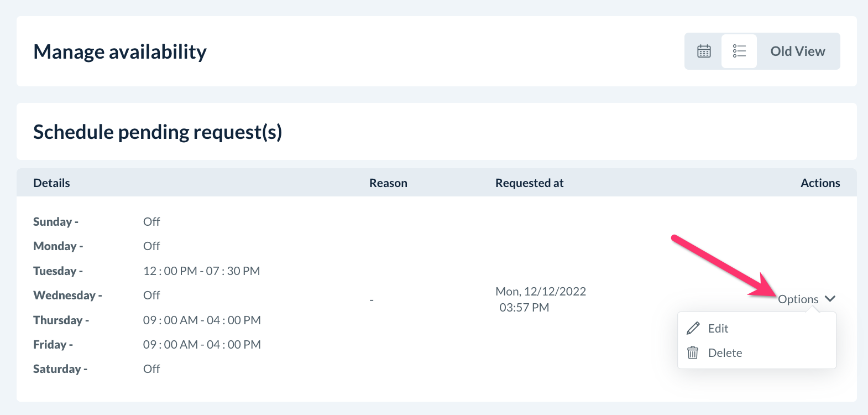Screen dimensions: 868x415
Task: Choose Delete from the options menu
Action: tap(725, 353)
